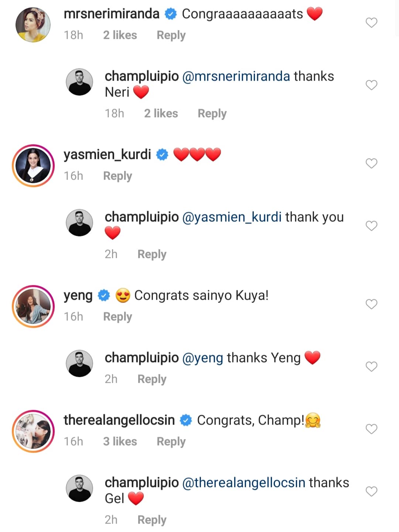This screenshot has height=532, width=399.
Task: Open the @yasmien_kurdi mention link
Action: coord(232,217)
